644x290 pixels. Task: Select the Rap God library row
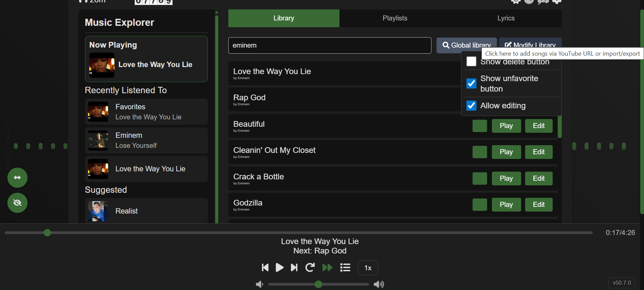(344, 100)
